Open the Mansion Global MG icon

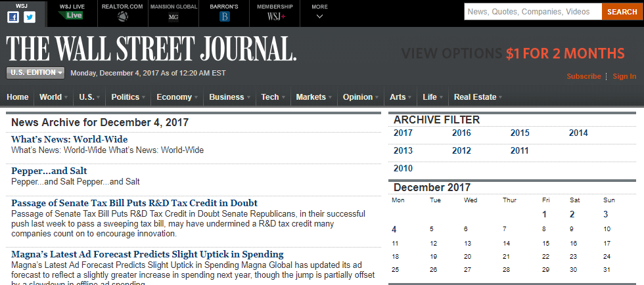(x=173, y=17)
